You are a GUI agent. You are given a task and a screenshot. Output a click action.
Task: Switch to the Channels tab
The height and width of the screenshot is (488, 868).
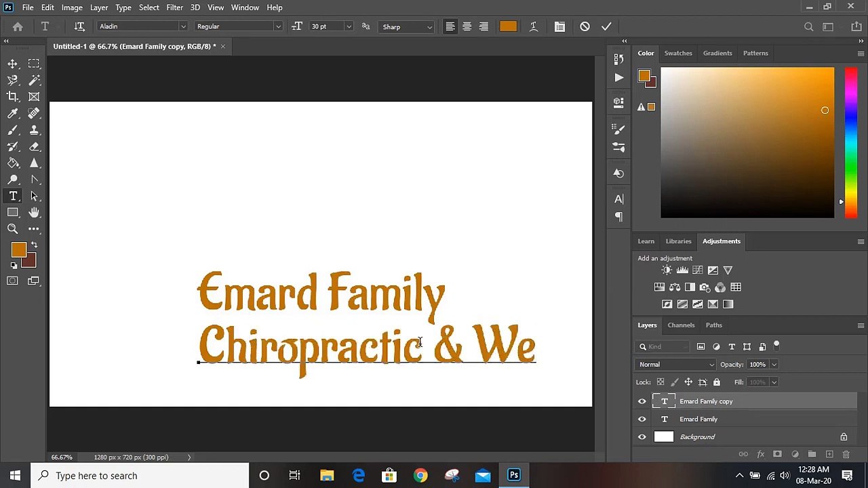(x=681, y=325)
